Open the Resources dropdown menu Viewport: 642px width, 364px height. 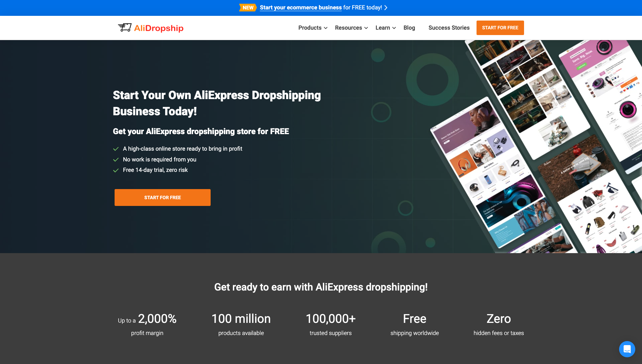(351, 28)
